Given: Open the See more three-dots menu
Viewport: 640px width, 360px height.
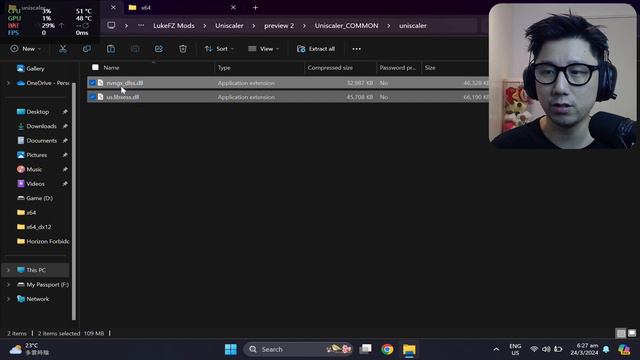Looking at the screenshot, I should click(356, 49).
